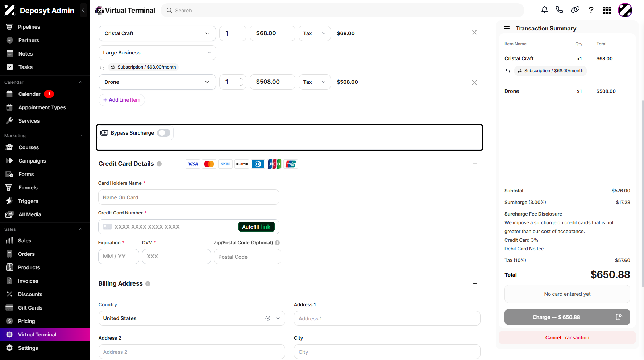
Task: Click the Zip/Postal Code info icon
Action: pos(277,242)
